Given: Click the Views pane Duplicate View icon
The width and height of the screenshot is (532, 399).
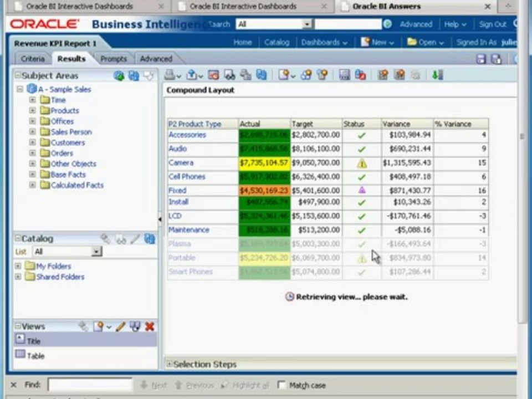Looking at the screenshot, I should 135,327.
